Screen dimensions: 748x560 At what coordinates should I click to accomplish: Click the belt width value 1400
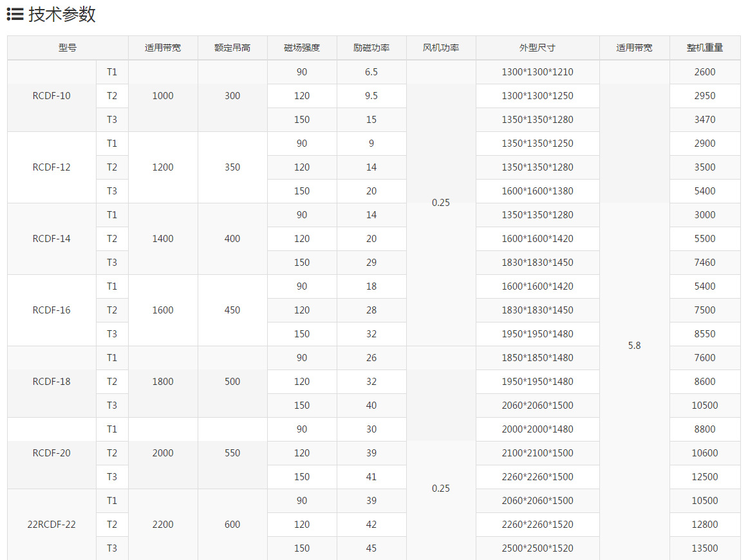pyautogui.click(x=163, y=239)
